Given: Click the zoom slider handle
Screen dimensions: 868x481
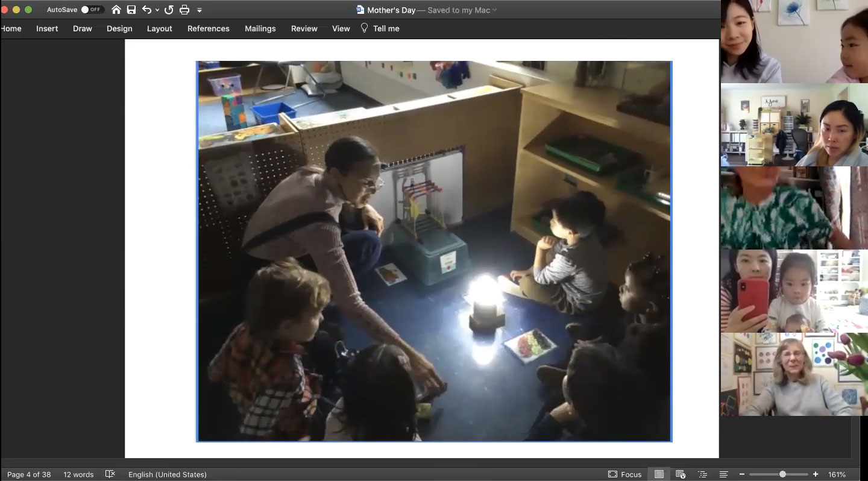Looking at the screenshot, I should 782,474.
